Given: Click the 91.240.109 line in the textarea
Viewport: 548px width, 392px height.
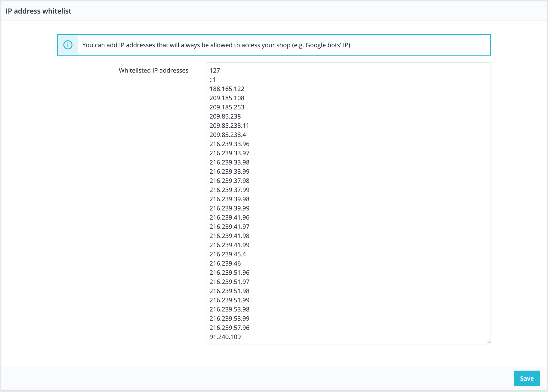Looking at the screenshot, I should [225, 337].
